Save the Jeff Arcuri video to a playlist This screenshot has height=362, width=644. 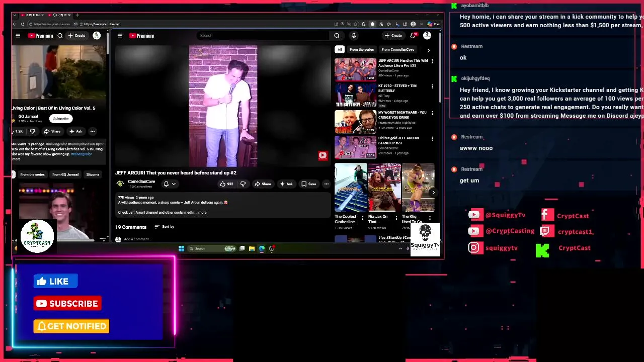[309, 184]
